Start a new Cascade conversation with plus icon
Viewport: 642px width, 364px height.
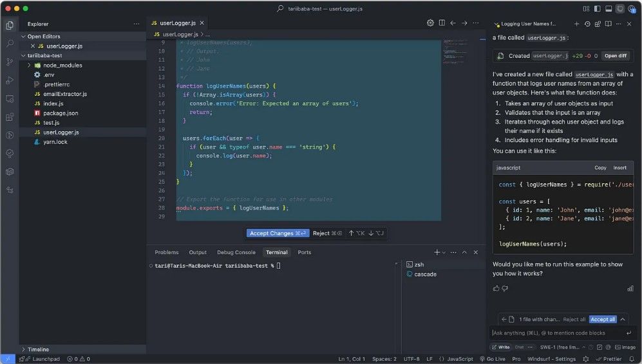click(576, 24)
